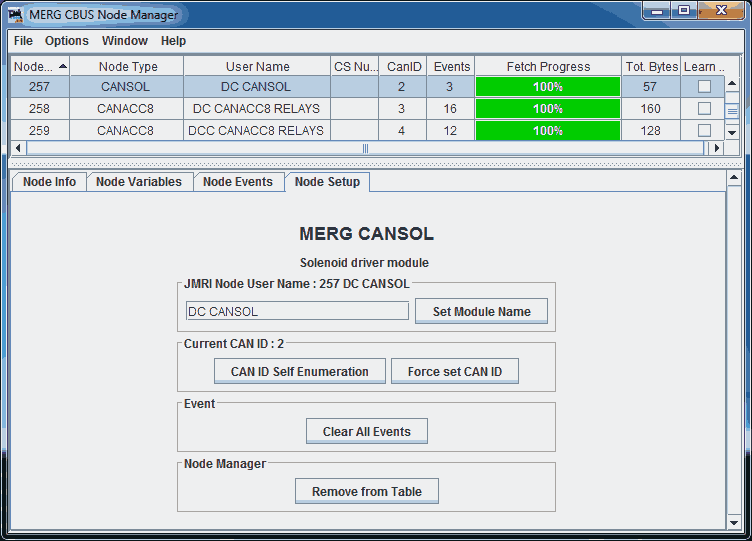Click DC CANACC8 RELAYS user name cell
The image size is (752, 541).
[257, 109]
